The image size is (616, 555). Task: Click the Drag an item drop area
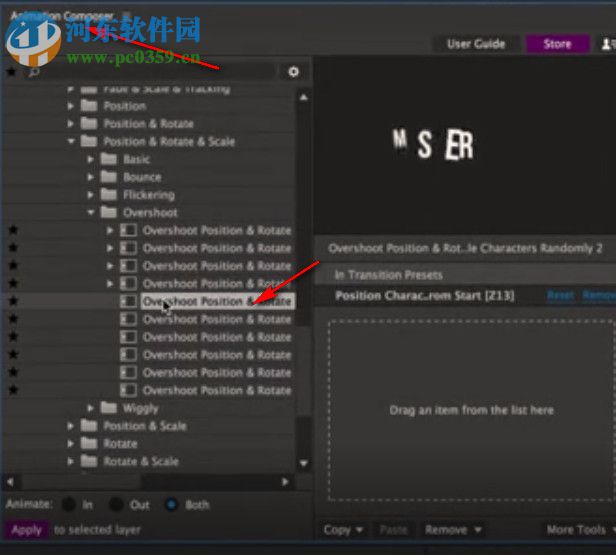(471, 410)
